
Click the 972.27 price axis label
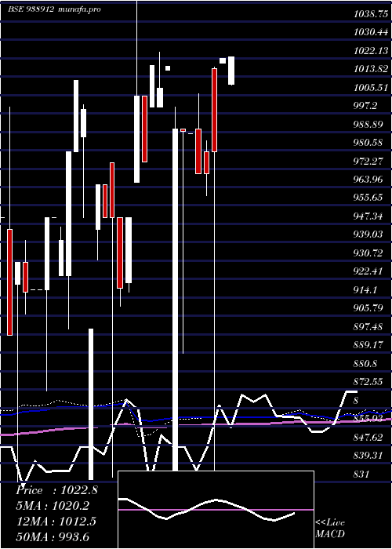pos(368,161)
